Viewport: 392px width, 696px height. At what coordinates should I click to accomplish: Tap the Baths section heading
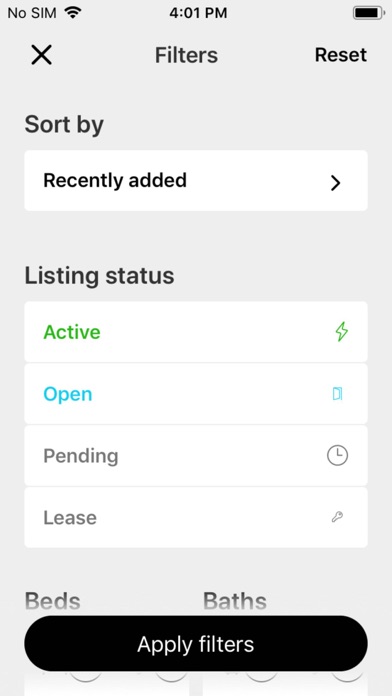[235, 601]
